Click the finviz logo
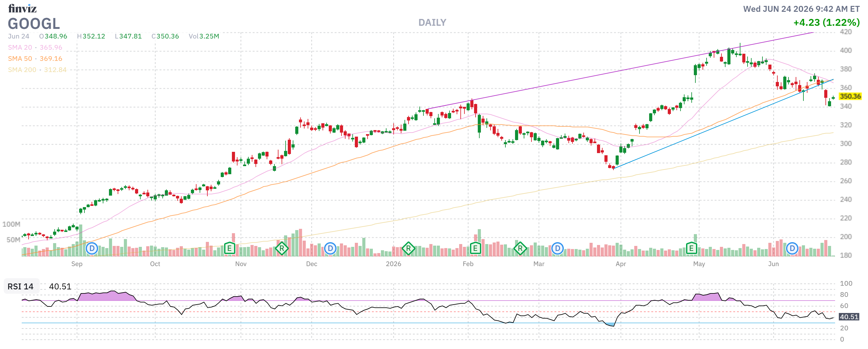 (x=22, y=8)
